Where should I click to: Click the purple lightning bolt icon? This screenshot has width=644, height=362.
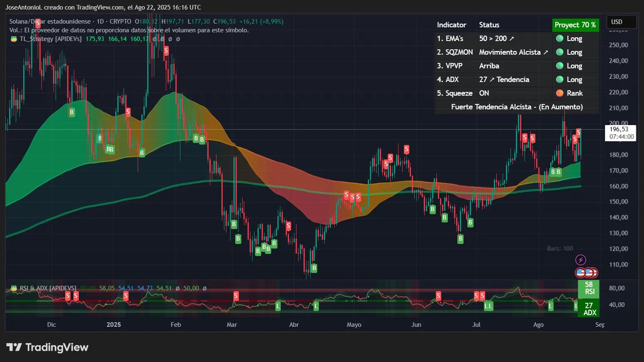click(581, 260)
